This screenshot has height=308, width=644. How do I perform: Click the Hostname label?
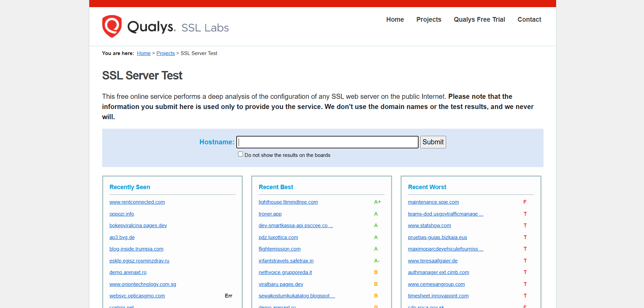(x=217, y=142)
